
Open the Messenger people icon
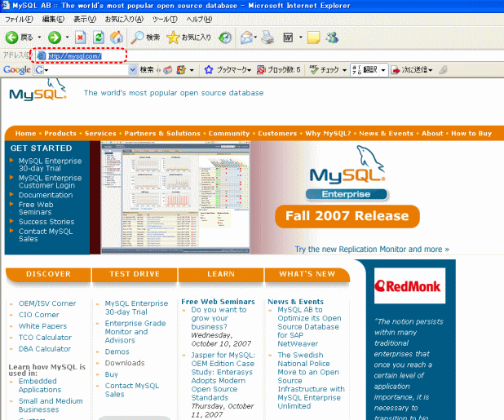coord(332,38)
